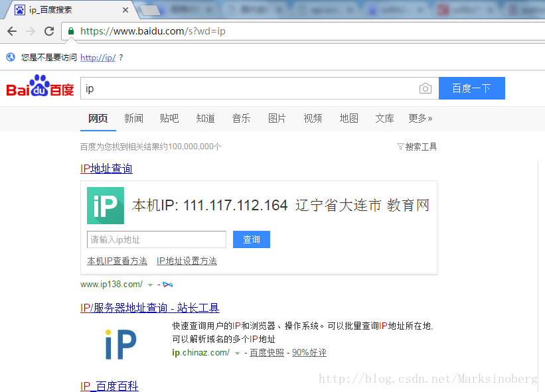Click the 请输入ip地址 input field

[157, 239]
